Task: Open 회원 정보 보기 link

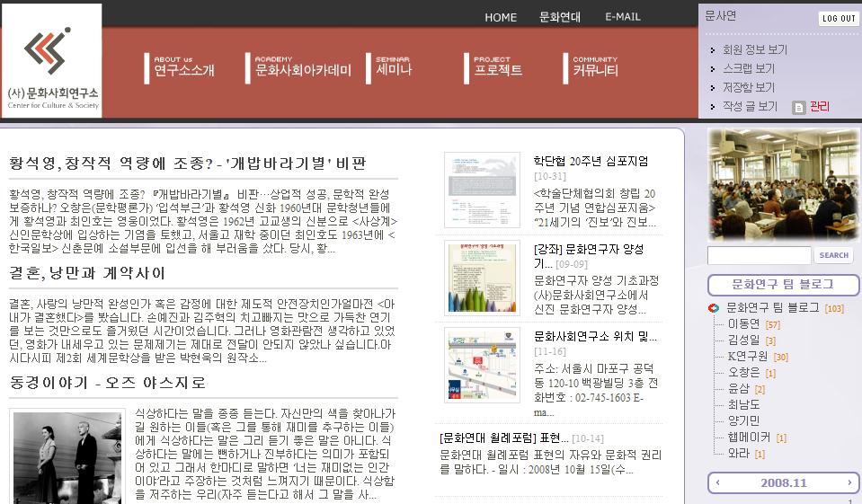Action: (x=755, y=50)
